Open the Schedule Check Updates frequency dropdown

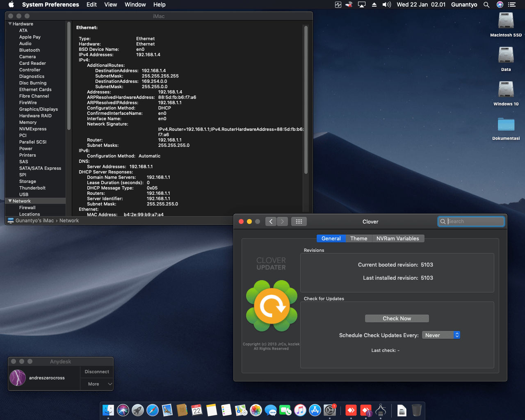click(441, 335)
